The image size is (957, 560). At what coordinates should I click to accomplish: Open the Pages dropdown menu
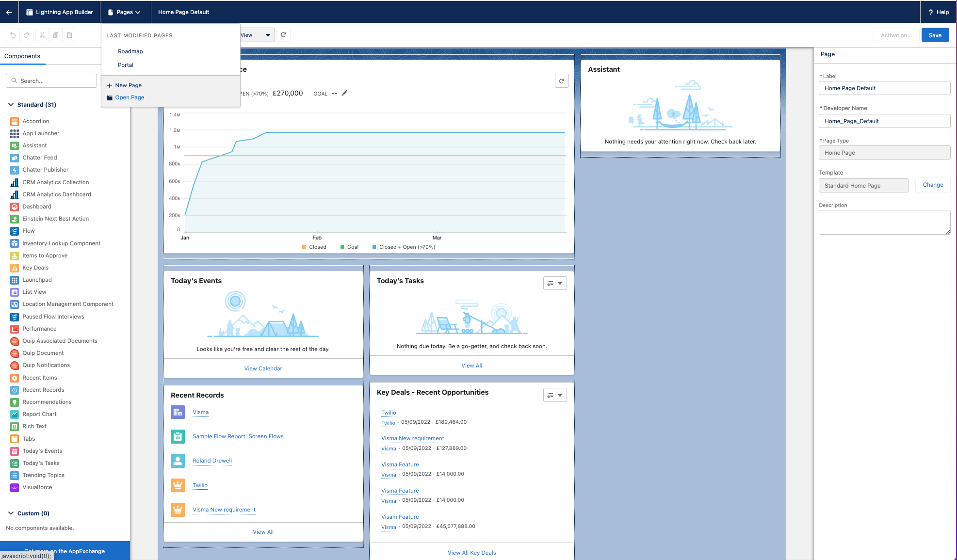[125, 12]
